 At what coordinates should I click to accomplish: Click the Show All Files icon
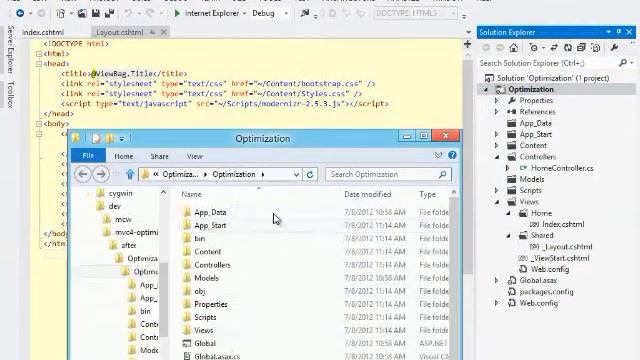(596, 48)
